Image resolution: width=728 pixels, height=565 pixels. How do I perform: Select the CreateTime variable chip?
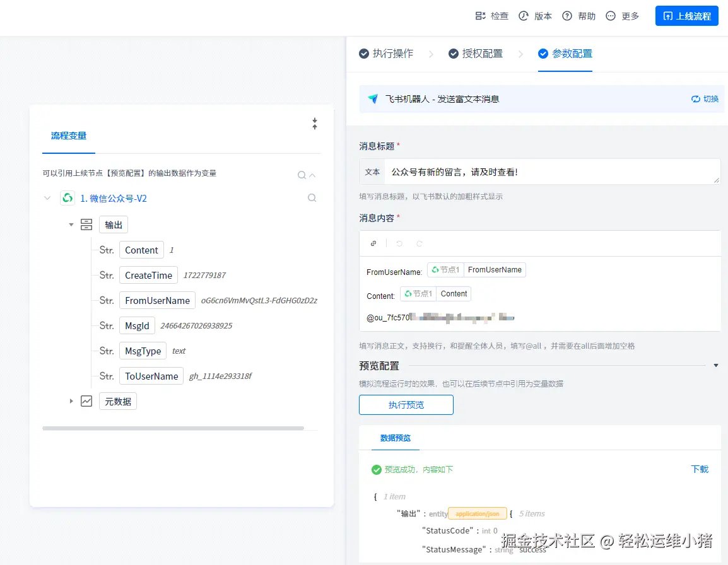[149, 276]
